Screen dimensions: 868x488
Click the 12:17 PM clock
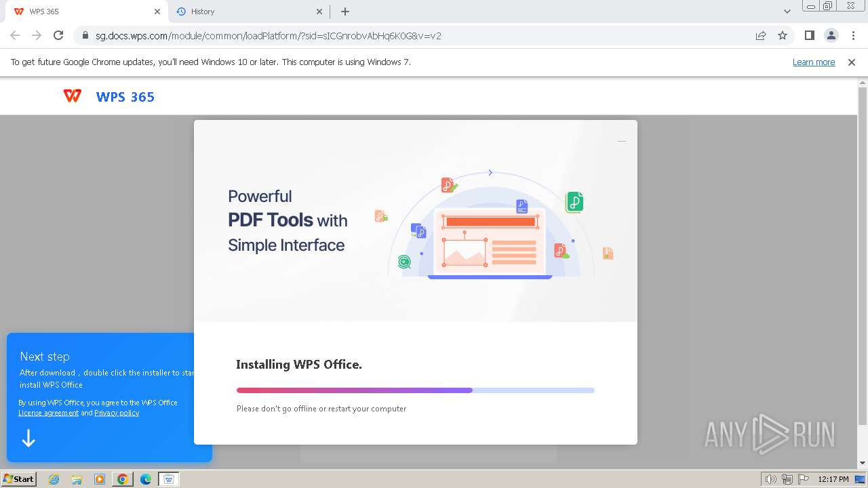(x=833, y=479)
